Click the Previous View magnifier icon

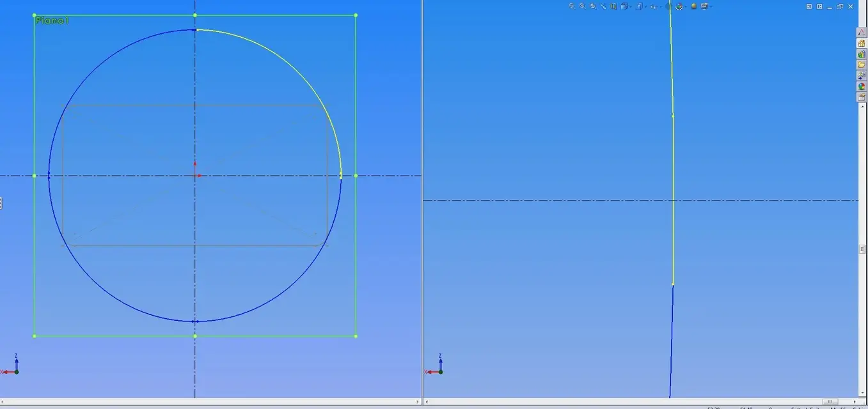pyautogui.click(x=593, y=6)
